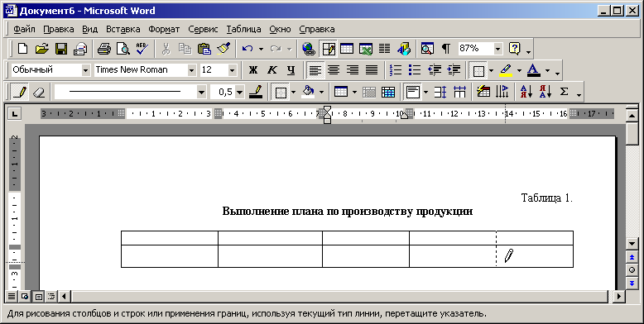This screenshot has height=324, width=644.
Task: Click the Save floppy disk icon
Action: pyautogui.click(x=61, y=50)
